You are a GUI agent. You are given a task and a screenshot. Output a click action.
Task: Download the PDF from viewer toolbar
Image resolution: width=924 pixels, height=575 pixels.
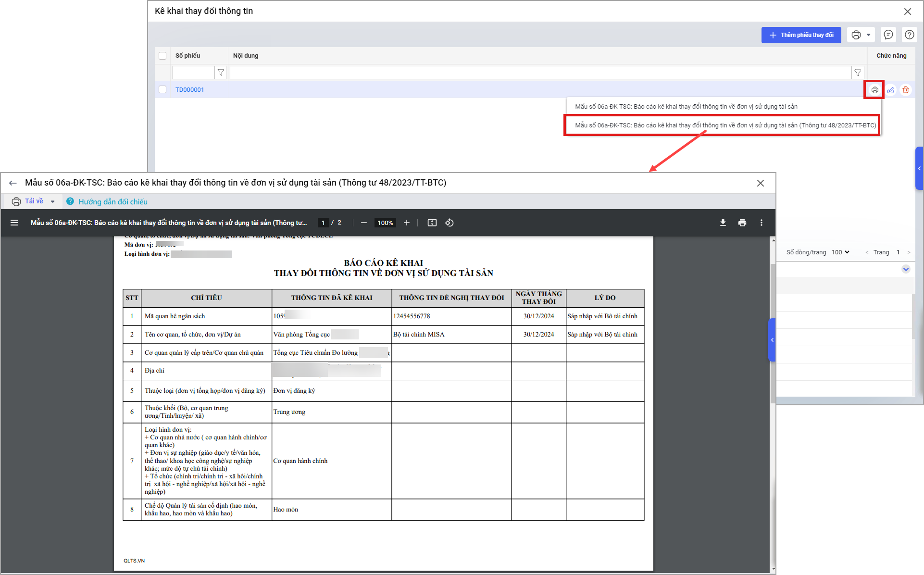tap(723, 223)
